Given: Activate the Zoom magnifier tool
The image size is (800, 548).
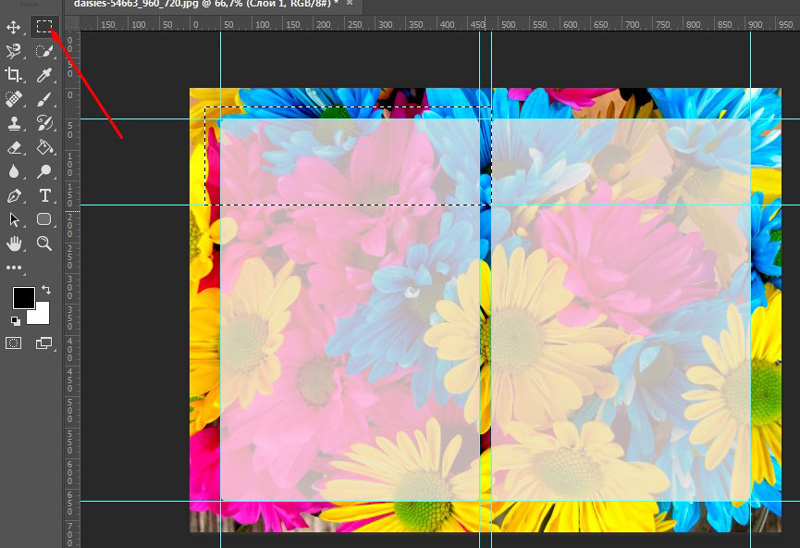Looking at the screenshot, I should pyautogui.click(x=44, y=243).
